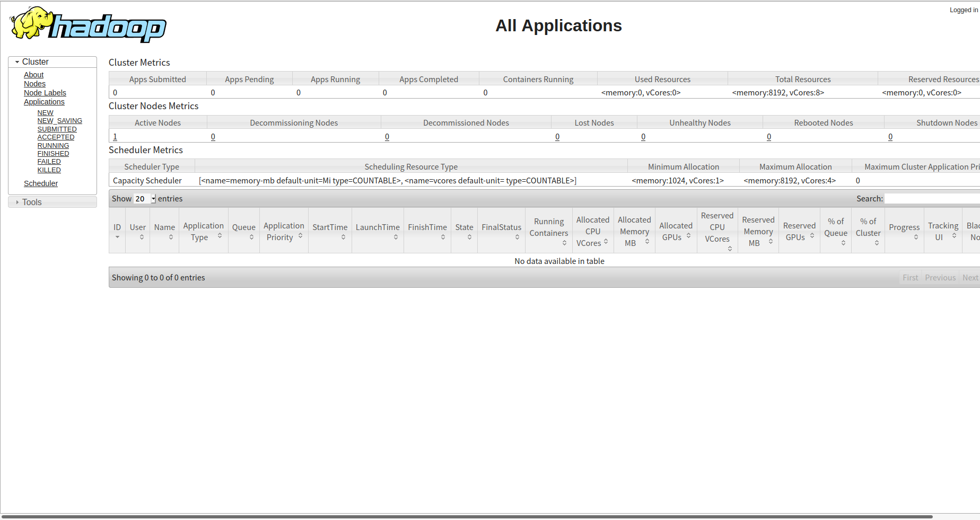
Task: Sort by Allocated Memory MB column
Action: click(634, 230)
